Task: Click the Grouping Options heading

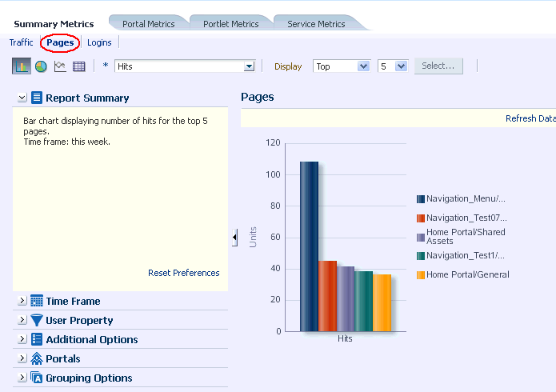Action: 89,378
